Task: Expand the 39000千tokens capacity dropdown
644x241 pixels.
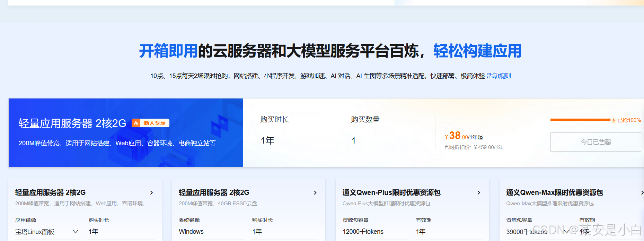Action: click(x=567, y=232)
